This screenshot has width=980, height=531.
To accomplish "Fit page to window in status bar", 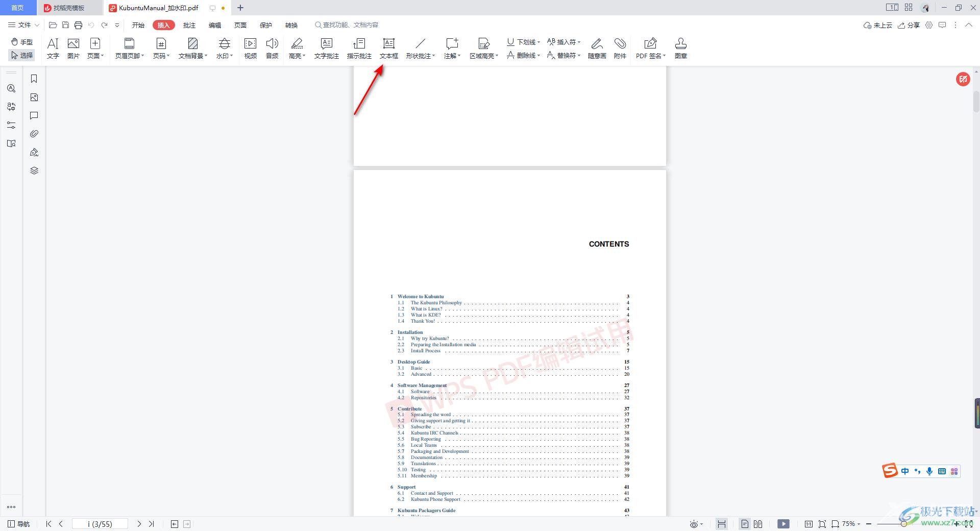I will 822,524.
